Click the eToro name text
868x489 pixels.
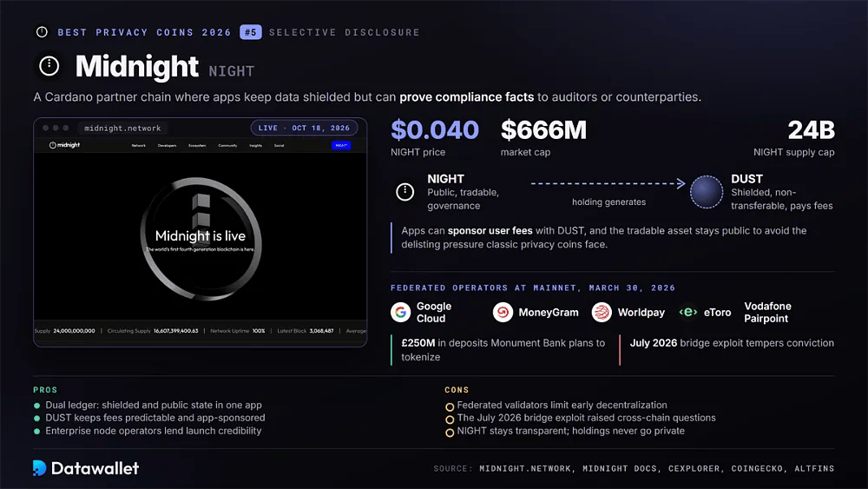[x=718, y=313]
